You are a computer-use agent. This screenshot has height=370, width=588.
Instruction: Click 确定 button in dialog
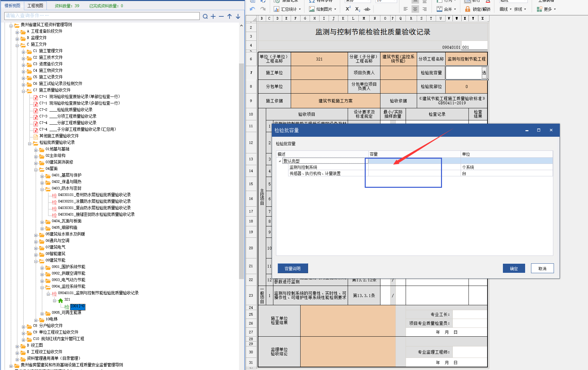[514, 269]
